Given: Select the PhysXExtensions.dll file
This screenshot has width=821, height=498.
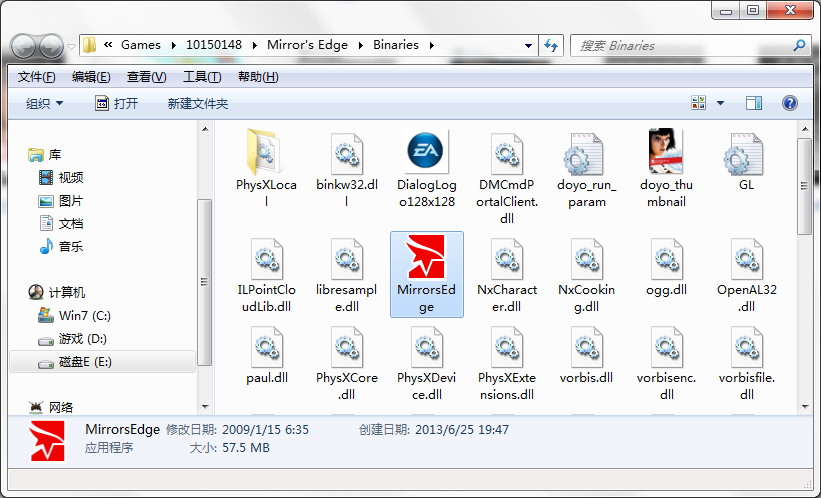Looking at the screenshot, I should click(x=507, y=363).
